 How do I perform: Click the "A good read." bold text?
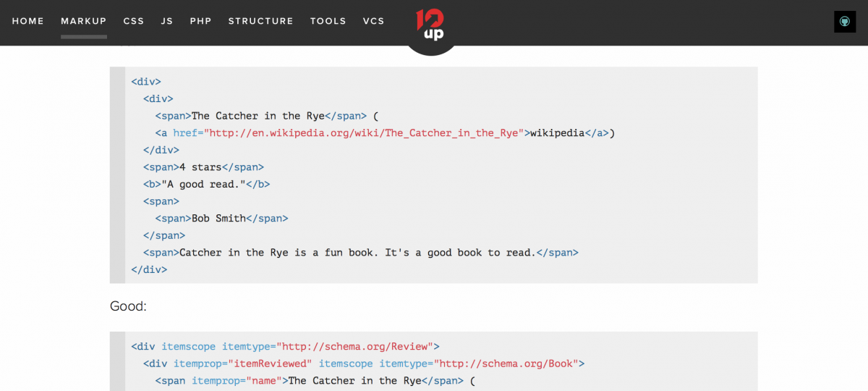pos(203,185)
